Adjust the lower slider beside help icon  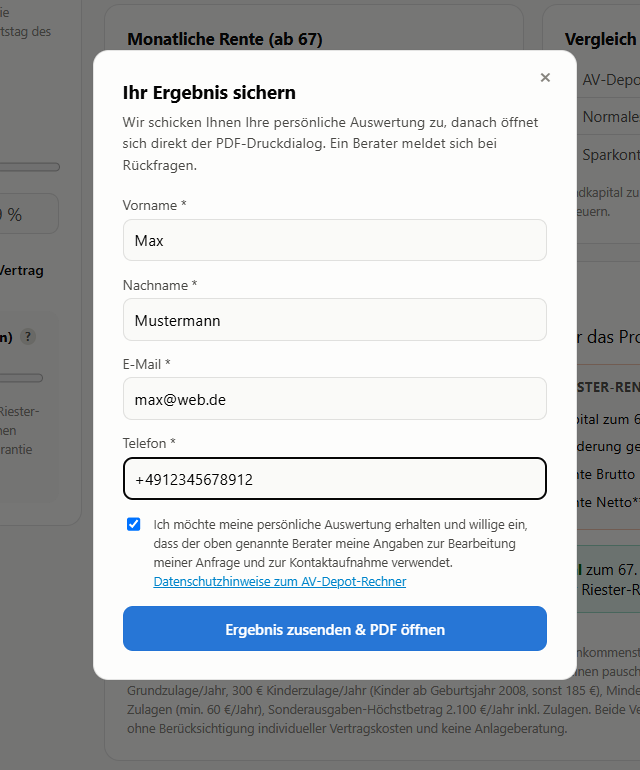coord(21,378)
